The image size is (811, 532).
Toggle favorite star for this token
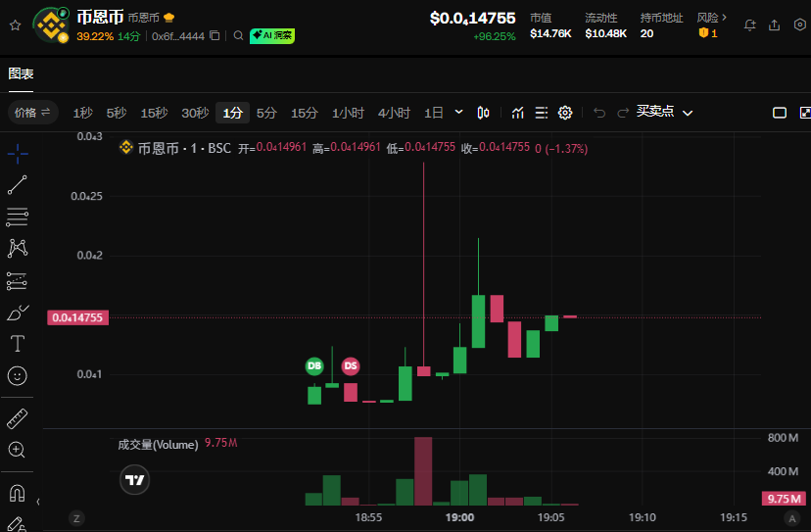tap(15, 24)
